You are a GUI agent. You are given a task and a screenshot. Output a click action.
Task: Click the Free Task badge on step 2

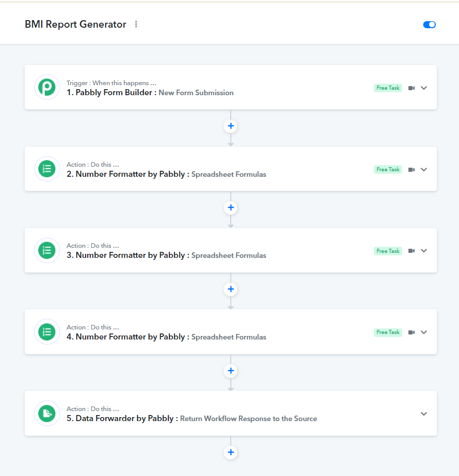pos(388,169)
